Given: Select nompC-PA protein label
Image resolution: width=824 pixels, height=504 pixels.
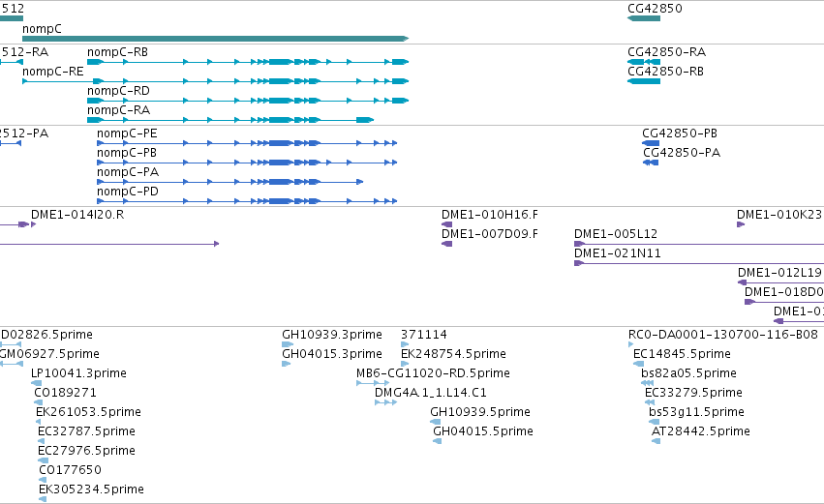Looking at the screenshot, I should point(128,172).
